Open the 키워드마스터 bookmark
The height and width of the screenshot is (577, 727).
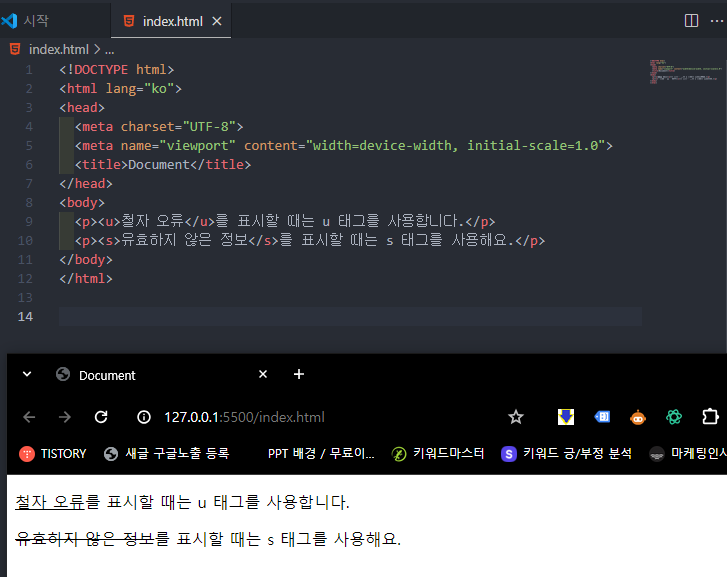(438, 454)
